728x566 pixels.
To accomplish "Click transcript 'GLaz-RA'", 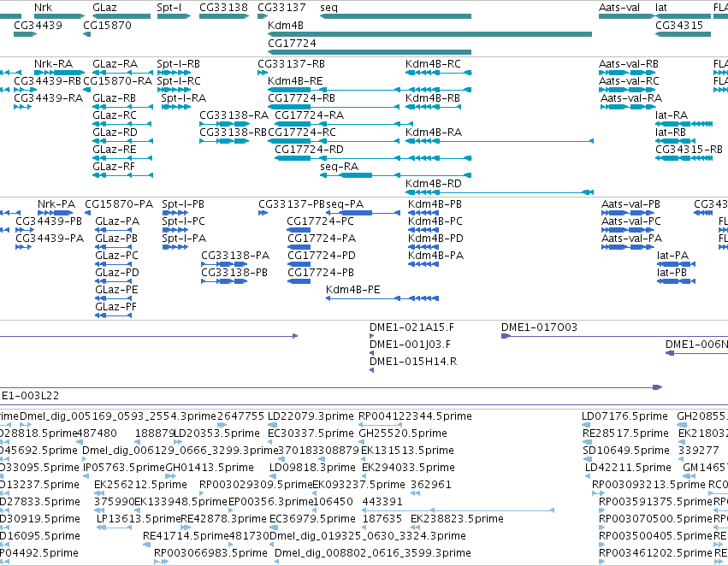I will (x=115, y=64).
